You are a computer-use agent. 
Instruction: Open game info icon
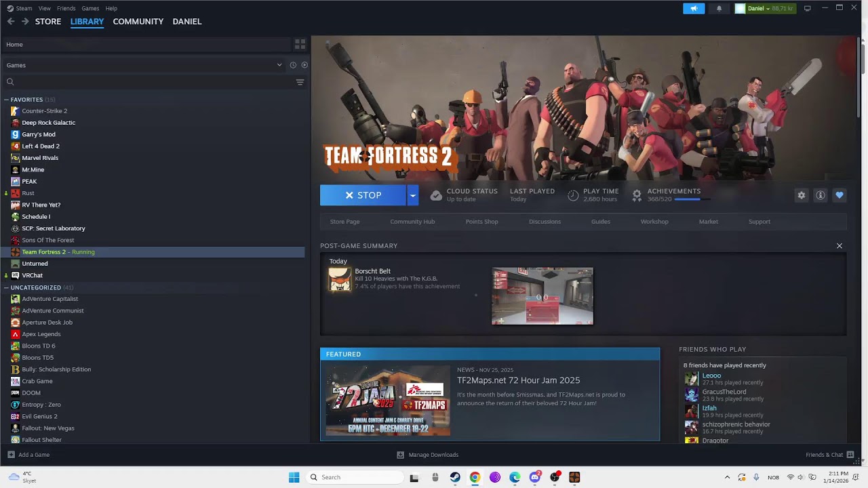821,195
